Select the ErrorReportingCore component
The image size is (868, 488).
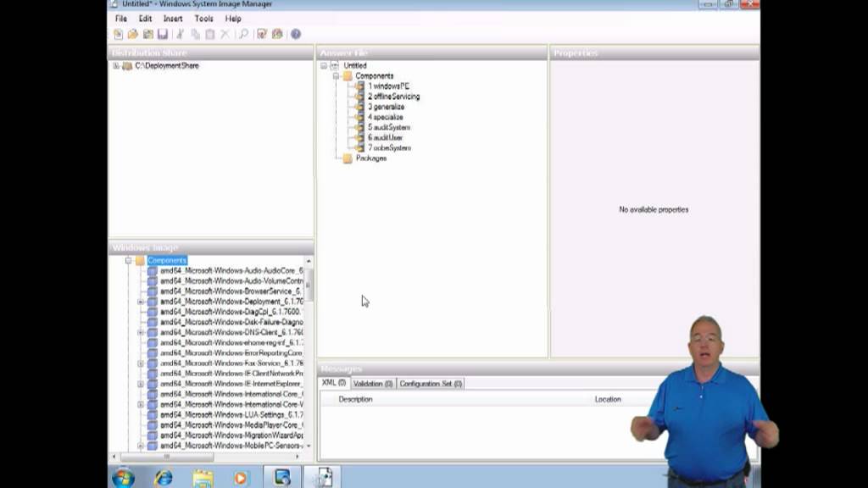231,353
